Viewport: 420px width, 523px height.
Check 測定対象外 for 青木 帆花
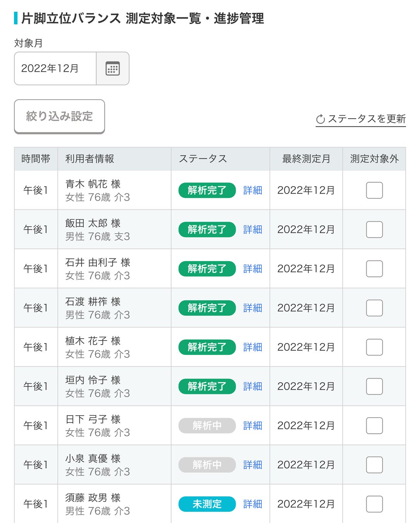pos(374,190)
